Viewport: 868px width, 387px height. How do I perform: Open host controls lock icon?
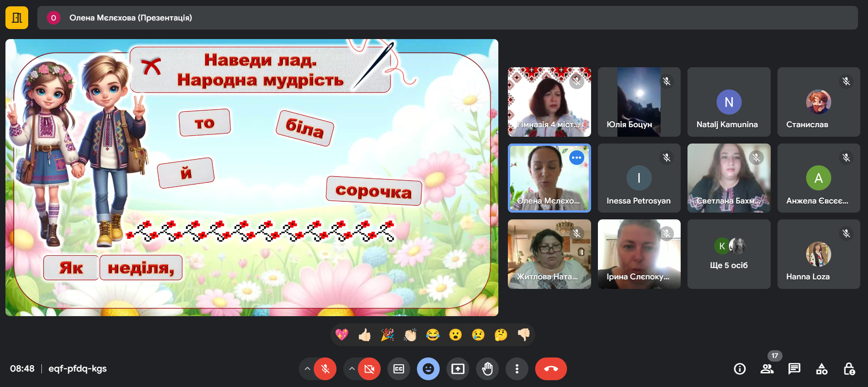point(849,369)
